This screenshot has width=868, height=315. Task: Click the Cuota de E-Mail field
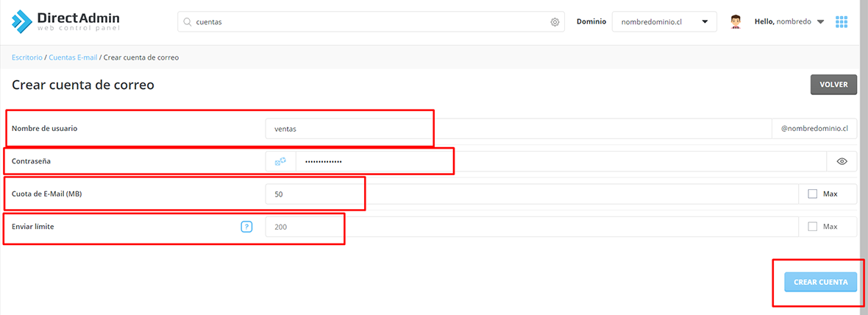click(532, 194)
